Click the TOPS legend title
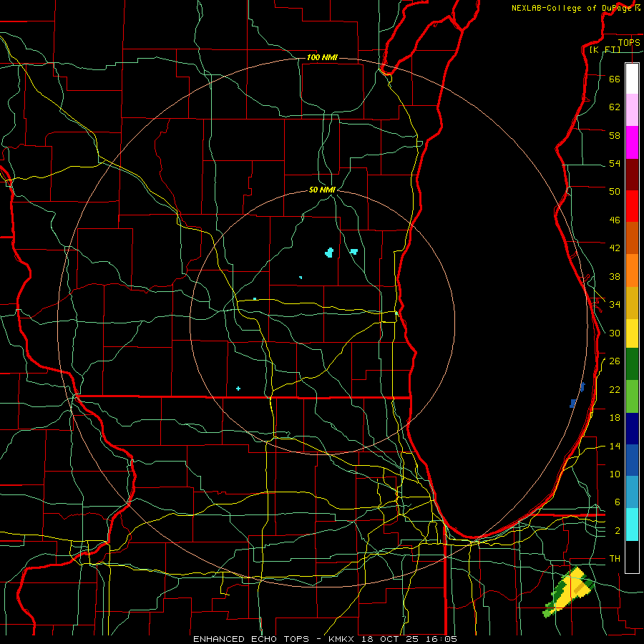The height and width of the screenshot is (644, 644). pyautogui.click(x=629, y=42)
